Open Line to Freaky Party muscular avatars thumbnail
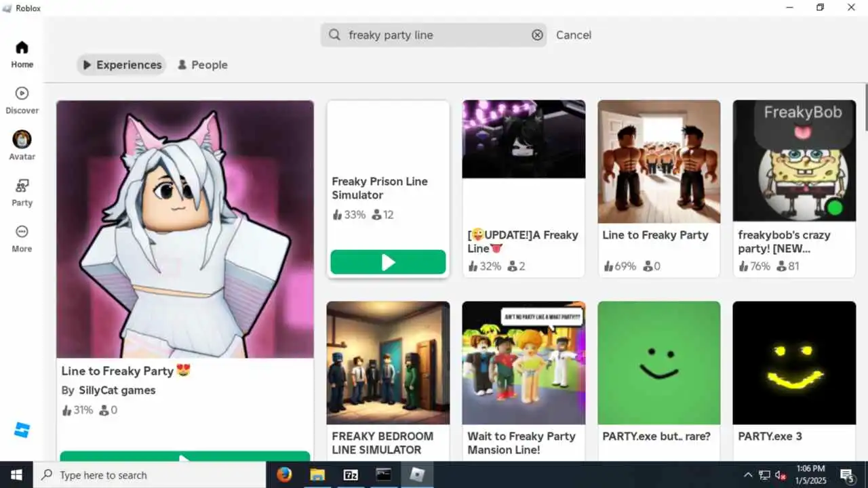Image resolution: width=868 pixels, height=488 pixels. (658, 161)
